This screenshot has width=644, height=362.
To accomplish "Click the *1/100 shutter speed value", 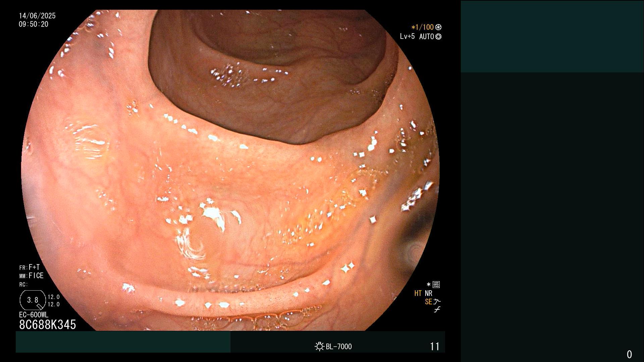I will point(423,27).
